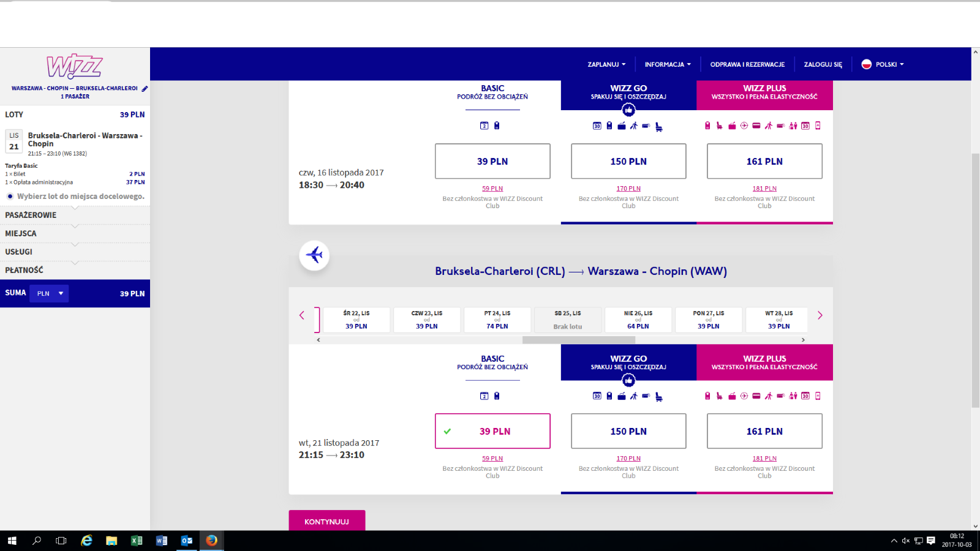Open File Explorer from the taskbar

point(111,541)
